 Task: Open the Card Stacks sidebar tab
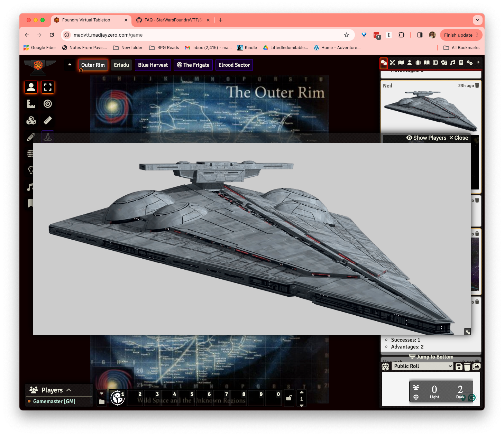444,63
